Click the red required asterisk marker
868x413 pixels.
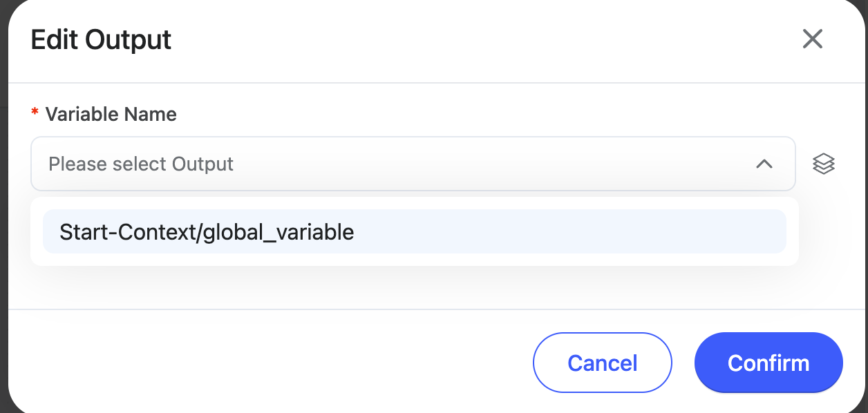click(x=35, y=114)
